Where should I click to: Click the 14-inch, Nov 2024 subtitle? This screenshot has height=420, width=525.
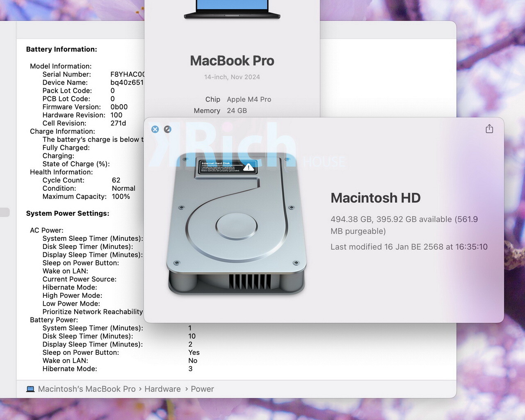232,77
